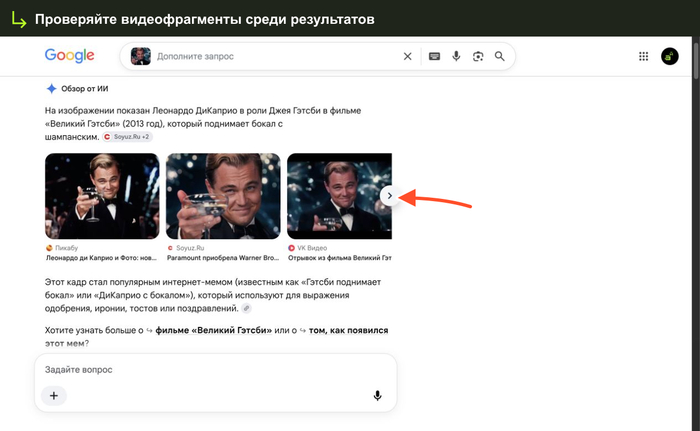Viewport: 700px width, 431px height.
Task: Open Google Lens image search icon
Action: pos(478,56)
